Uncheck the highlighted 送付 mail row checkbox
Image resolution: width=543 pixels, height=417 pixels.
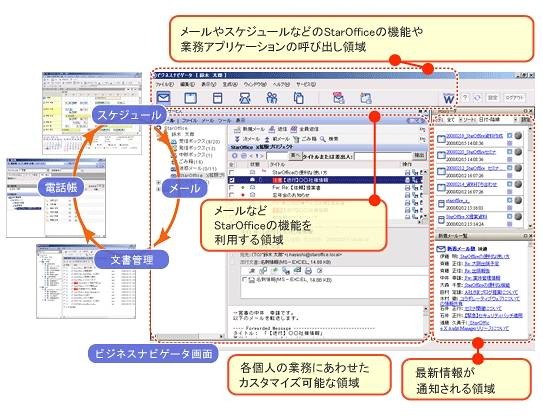tap(232, 180)
